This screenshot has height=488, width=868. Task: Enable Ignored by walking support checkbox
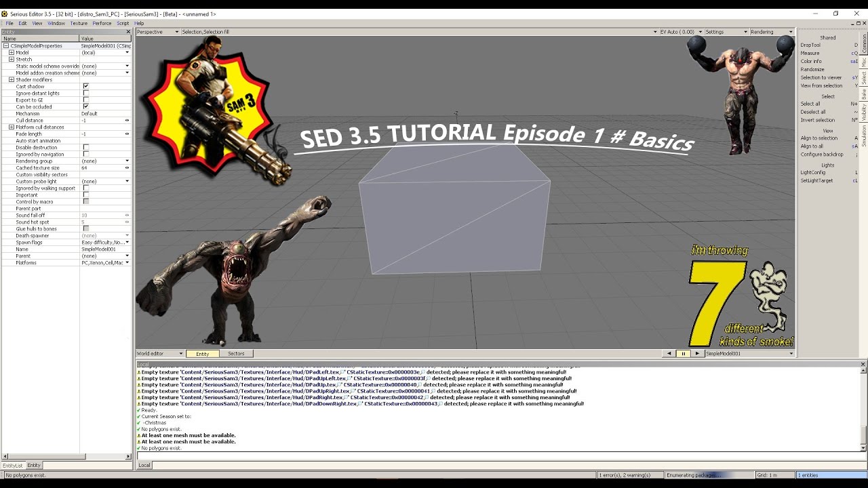(x=86, y=188)
